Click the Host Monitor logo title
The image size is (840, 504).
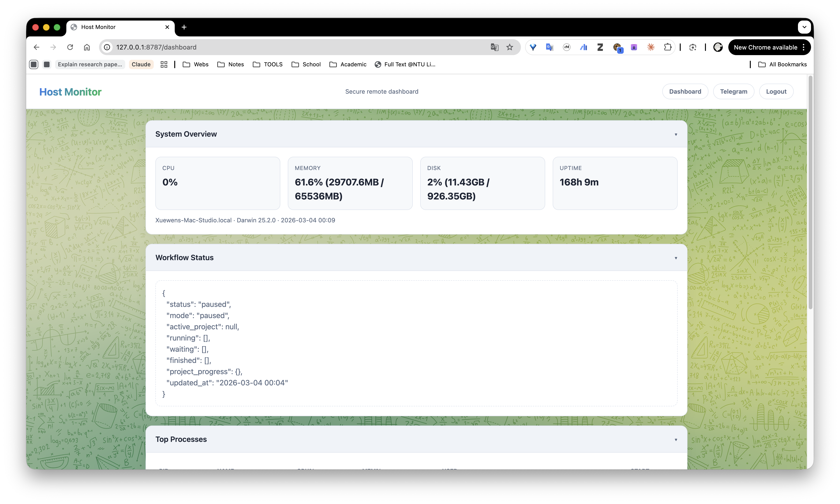tap(70, 92)
